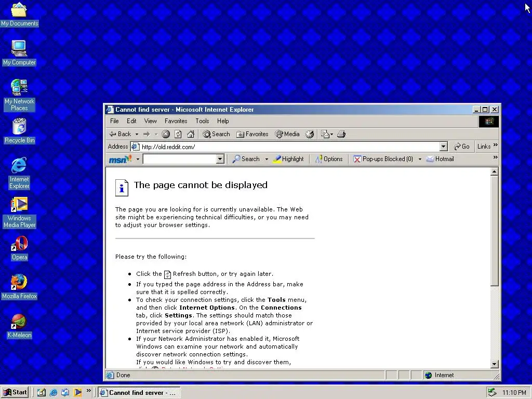The image size is (532, 399).
Task: Select Windows Media Player desktop shortcut
Action: 19,212
